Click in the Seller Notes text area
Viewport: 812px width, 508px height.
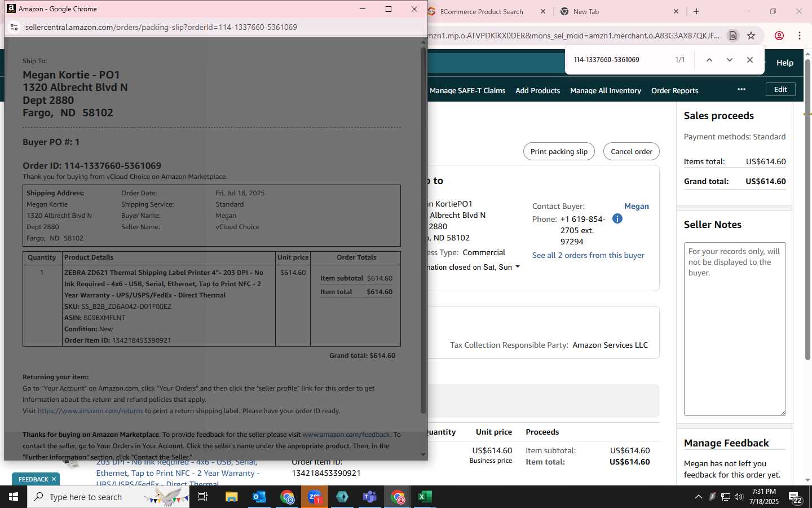pos(735,329)
